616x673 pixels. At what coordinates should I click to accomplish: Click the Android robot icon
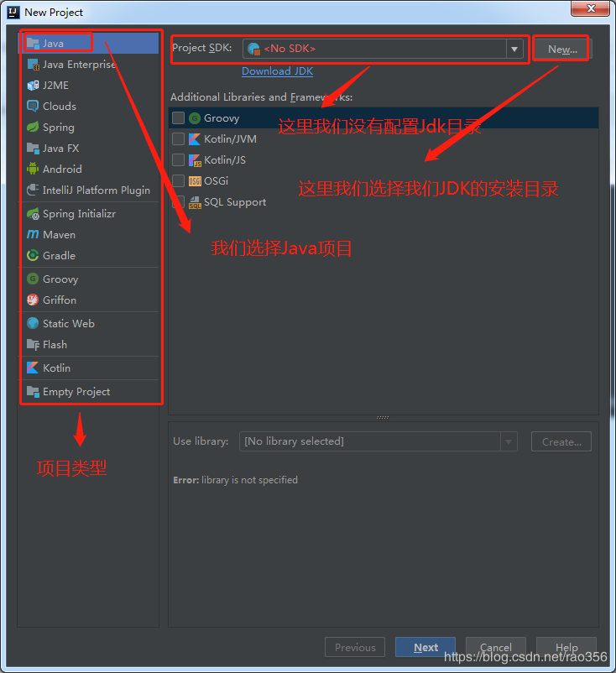point(33,169)
